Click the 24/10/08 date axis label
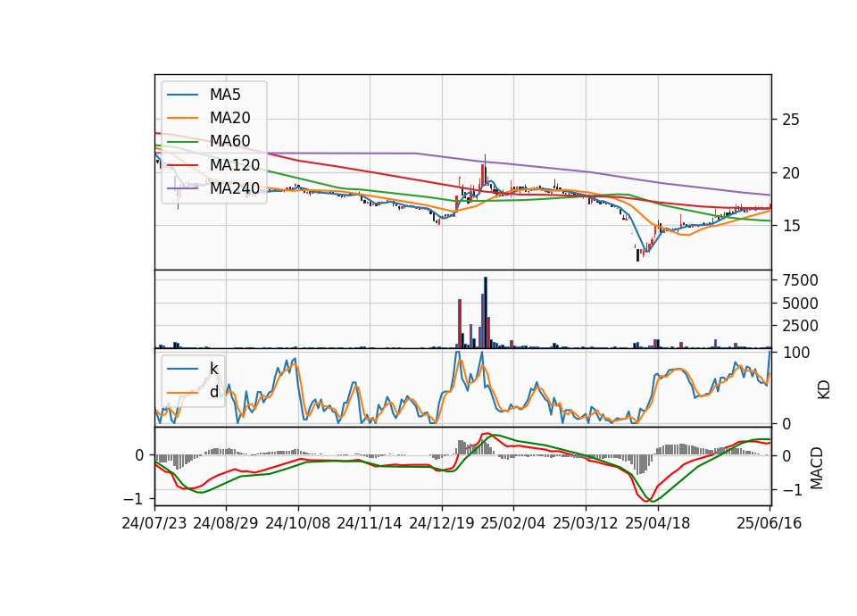857x616 pixels. click(x=298, y=523)
